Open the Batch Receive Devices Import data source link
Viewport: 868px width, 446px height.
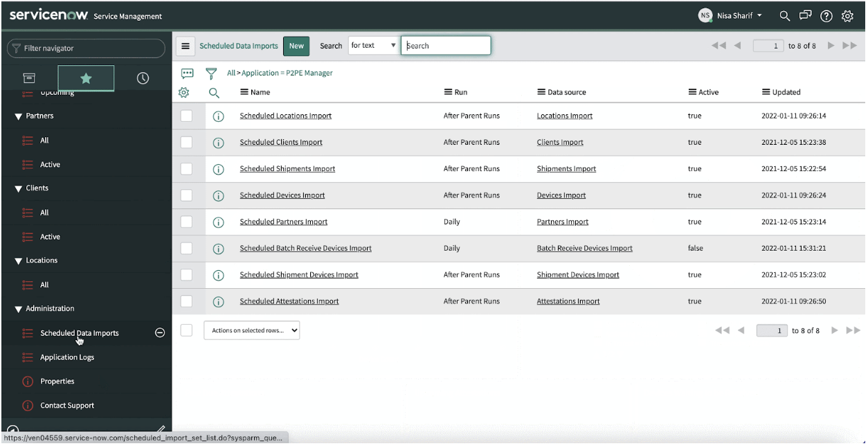[584, 249]
